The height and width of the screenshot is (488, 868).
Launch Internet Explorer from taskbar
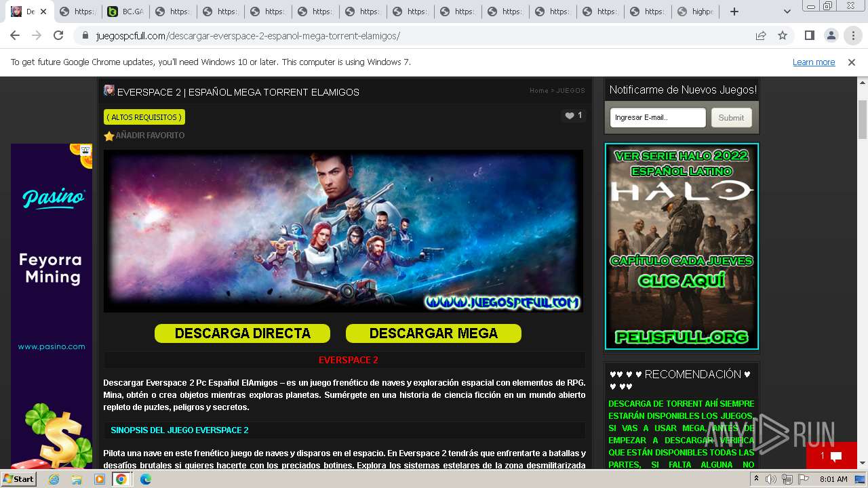54,479
